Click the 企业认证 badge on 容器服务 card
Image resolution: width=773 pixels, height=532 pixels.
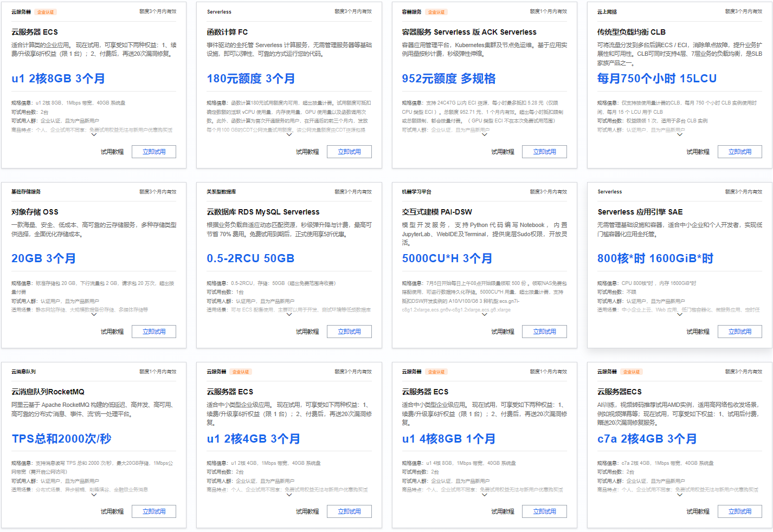(436, 12)
